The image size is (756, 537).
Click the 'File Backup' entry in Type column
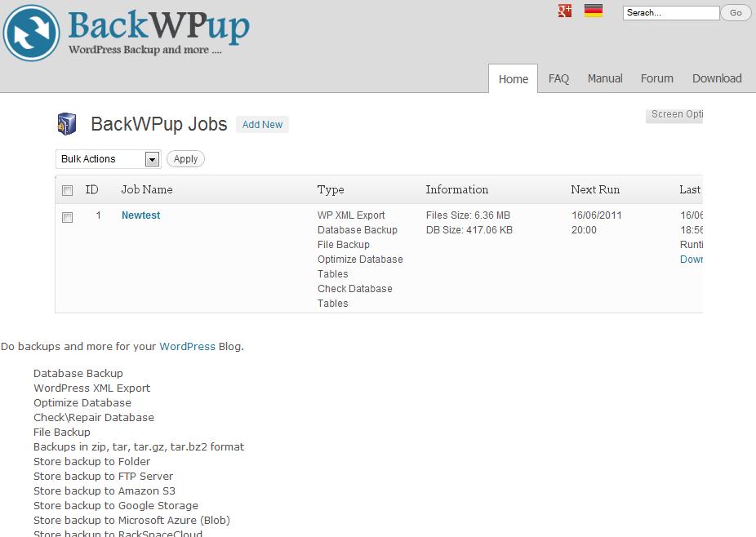[x=343, y=245]
